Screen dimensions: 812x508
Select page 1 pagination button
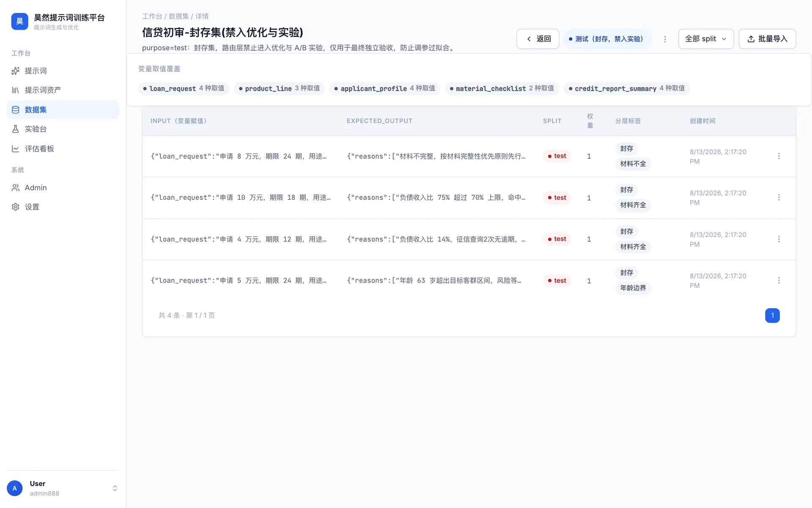pyautogui.click(x=772, y=315)
